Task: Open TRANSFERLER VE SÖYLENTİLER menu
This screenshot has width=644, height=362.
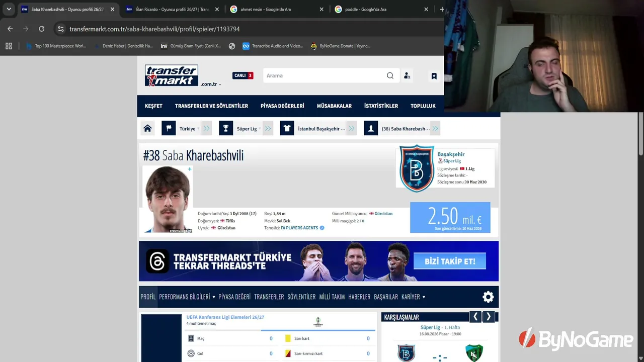Action: point(211,106)
